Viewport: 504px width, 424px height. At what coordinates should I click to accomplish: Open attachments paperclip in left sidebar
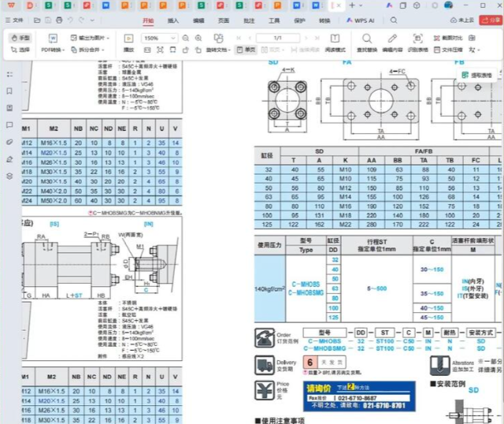[9, 142]
